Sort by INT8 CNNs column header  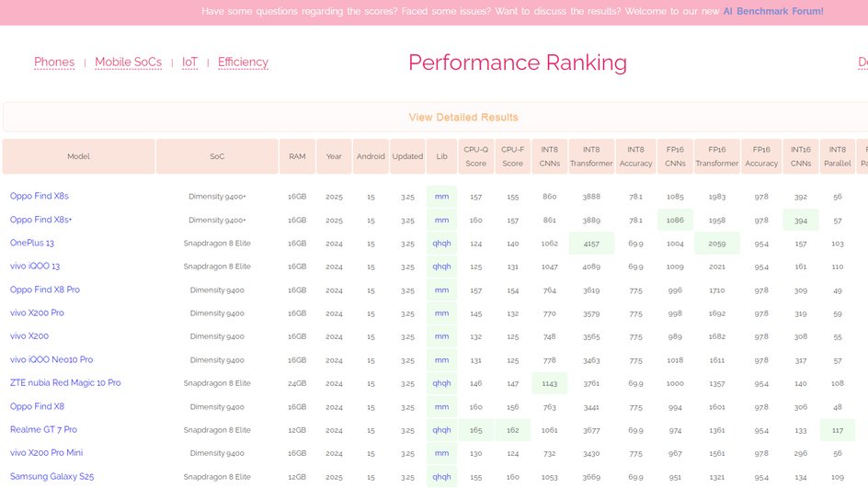pyautogui.click(x=550, y=156)
